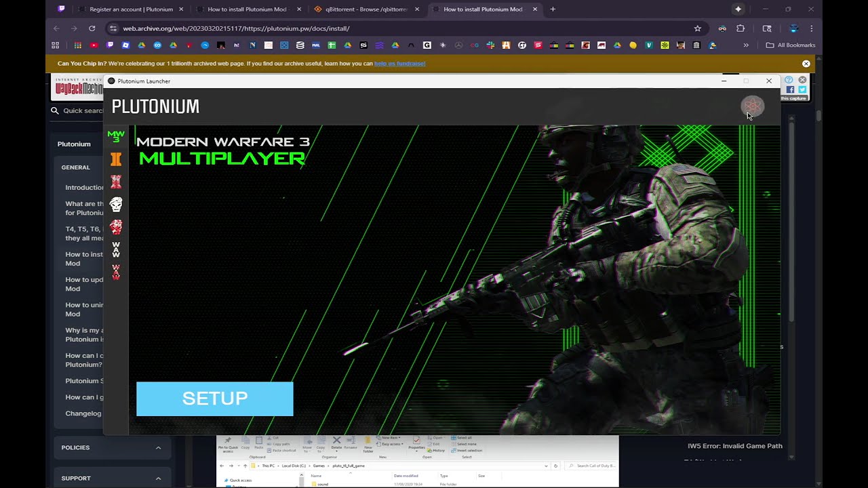The height and width of the screenshot is (488, 868).
Task: Click Delete in the File Explorer ribbon
Action: pos(336,443)
